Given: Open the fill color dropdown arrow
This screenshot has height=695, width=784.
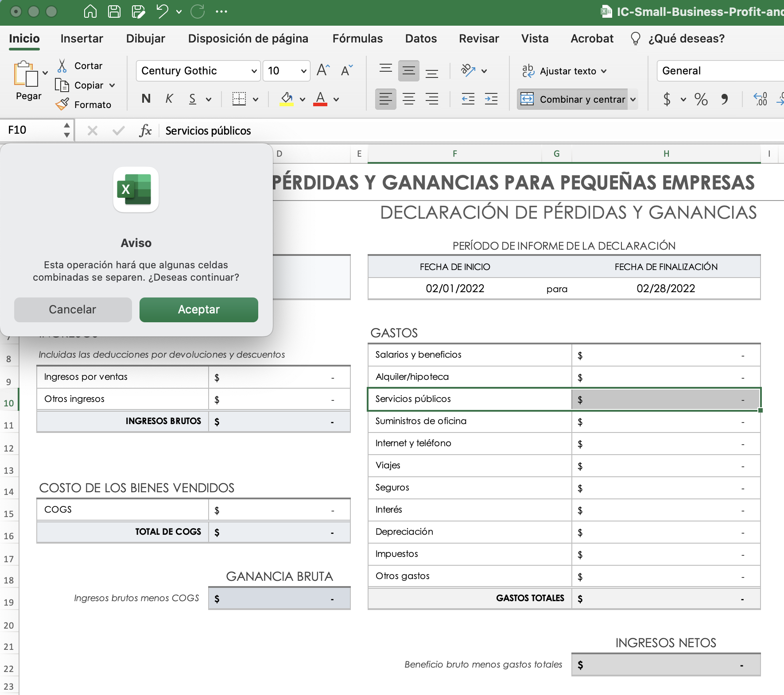Looking at the screenshot, I should pos(303,99).
